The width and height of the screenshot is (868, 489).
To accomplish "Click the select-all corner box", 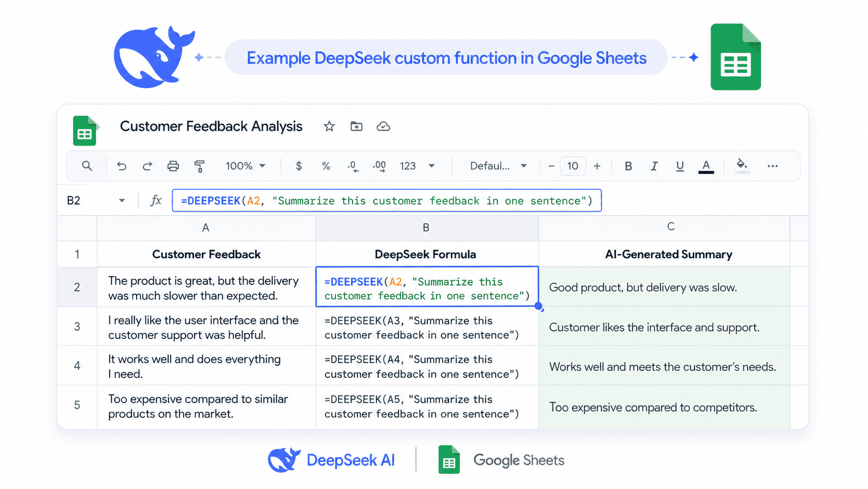I will 77,228.
